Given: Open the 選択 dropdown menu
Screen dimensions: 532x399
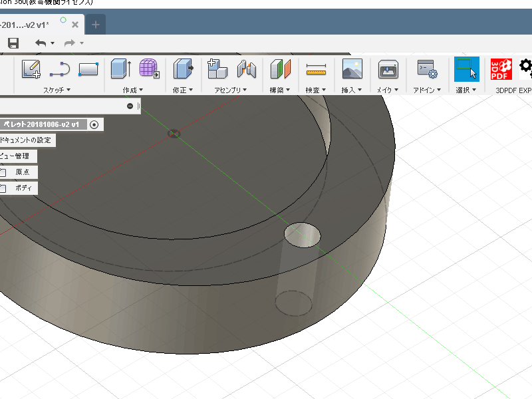Looking at the screenshot, I should (x=466, y=90).
